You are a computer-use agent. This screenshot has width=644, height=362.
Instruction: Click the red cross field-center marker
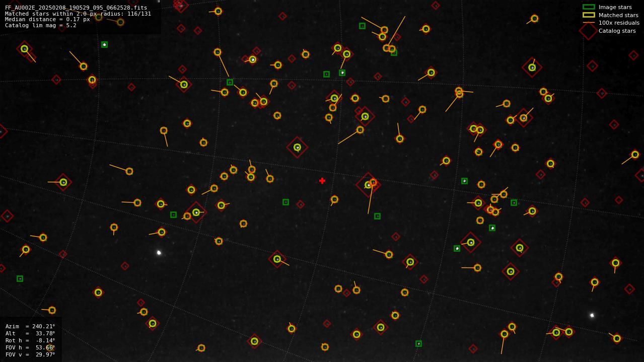click(x=322, y=181)
